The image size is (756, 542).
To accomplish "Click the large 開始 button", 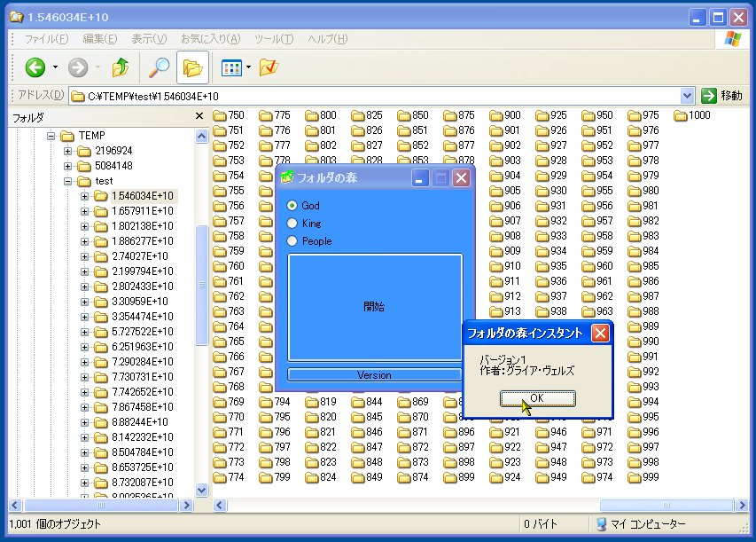I will (375, 307).
